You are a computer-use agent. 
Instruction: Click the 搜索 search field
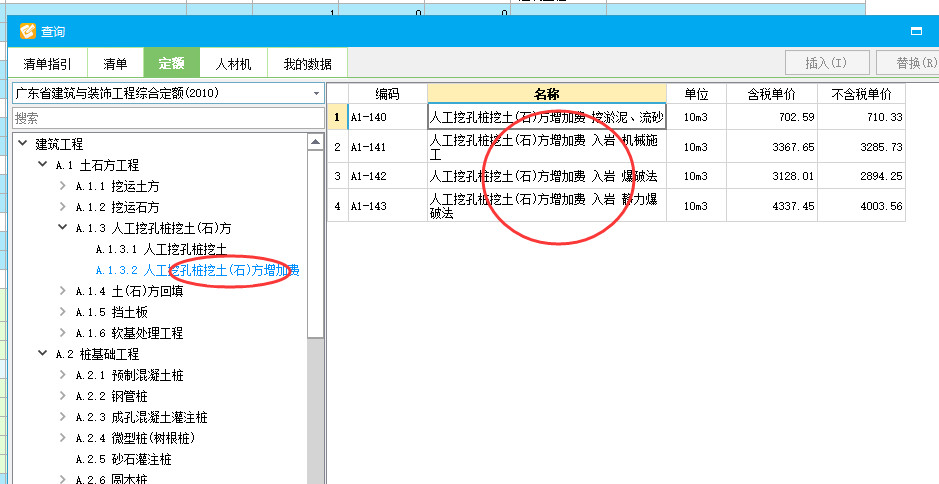pyautogui.click(x=168, y=118)
